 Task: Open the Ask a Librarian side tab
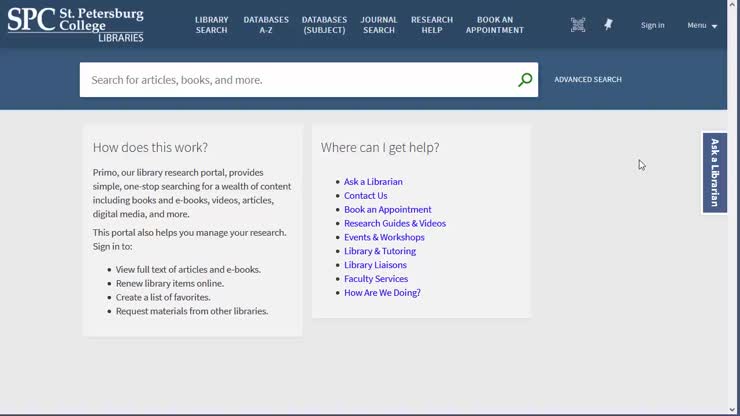point(714,173)
